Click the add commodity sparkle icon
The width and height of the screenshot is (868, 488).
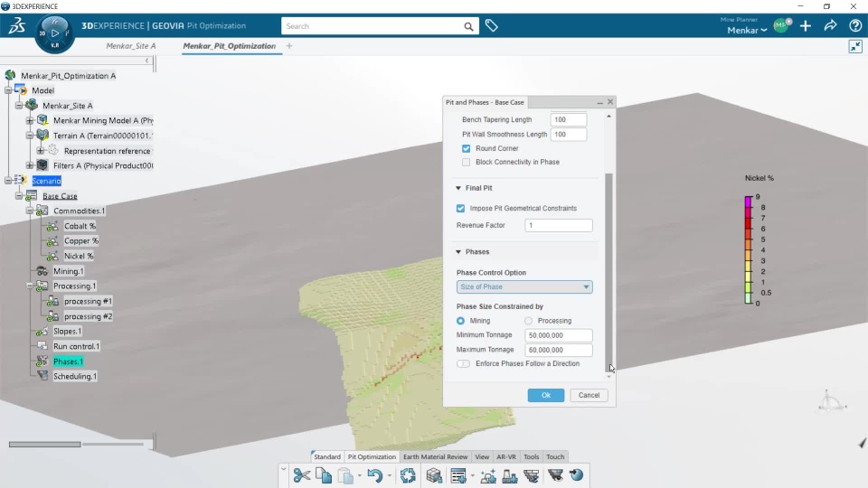488,475
